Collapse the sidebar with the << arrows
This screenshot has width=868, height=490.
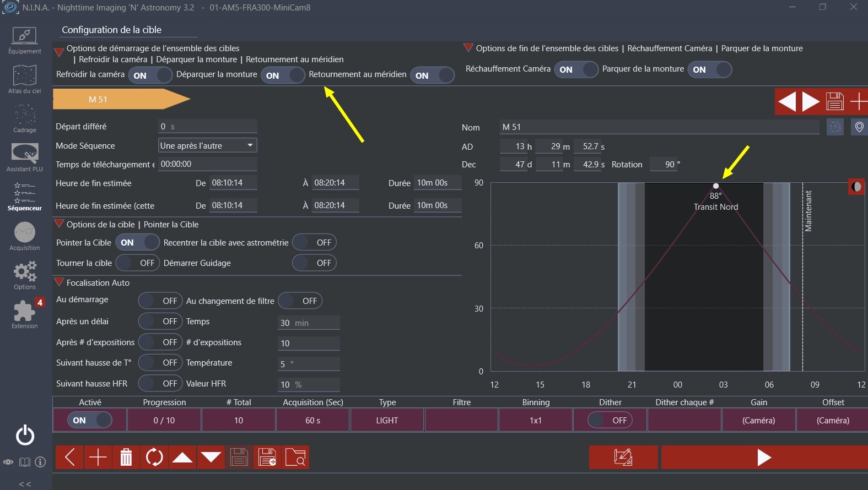[25, 484]
